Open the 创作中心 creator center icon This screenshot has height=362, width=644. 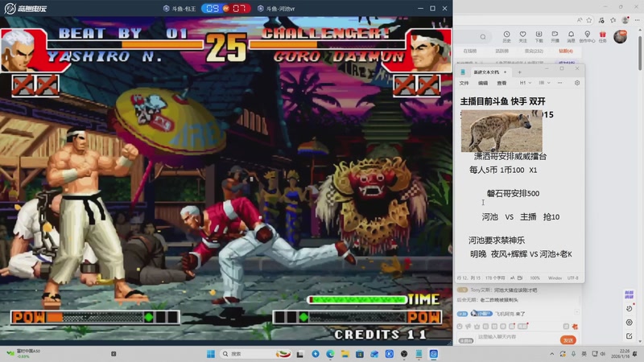[588, 36]
